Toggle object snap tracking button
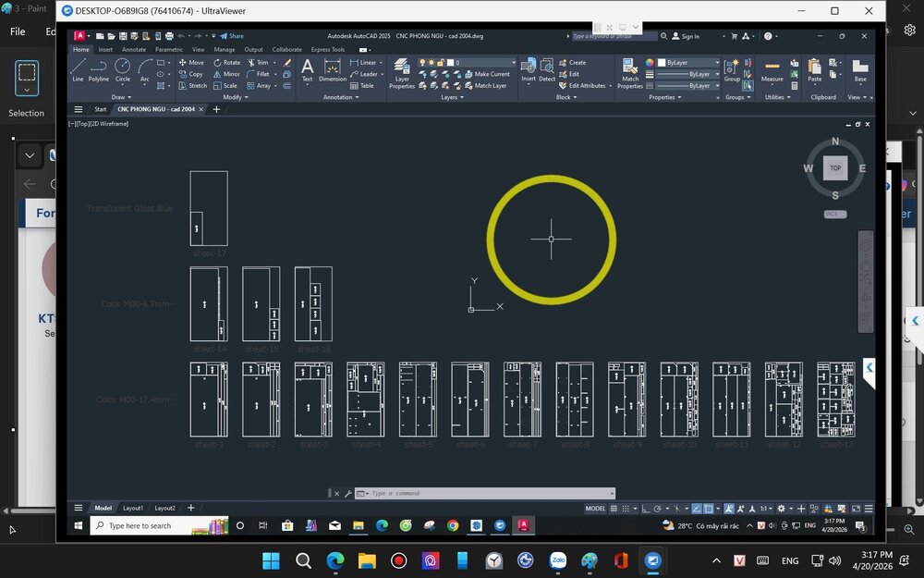924x578 pixels. [x=697, y=508]
